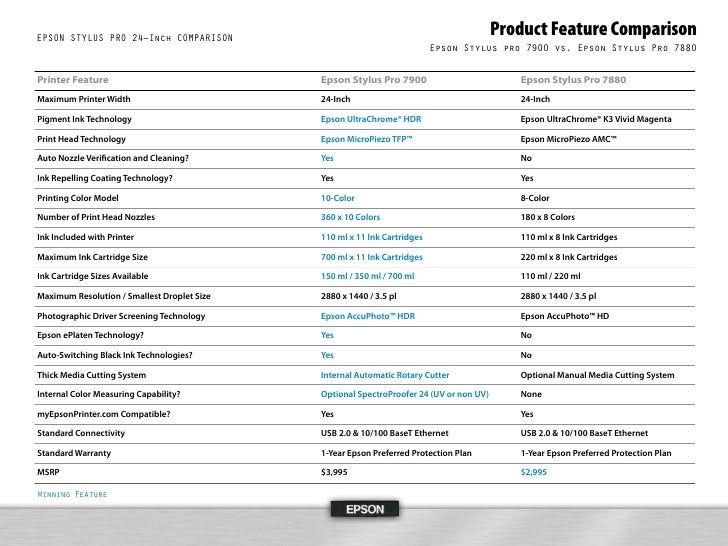The width and height of the screenshot is (728, 546).
Task: Click 'Epson AccuPhoto HDR' value
Action: (x=368, y=316)
